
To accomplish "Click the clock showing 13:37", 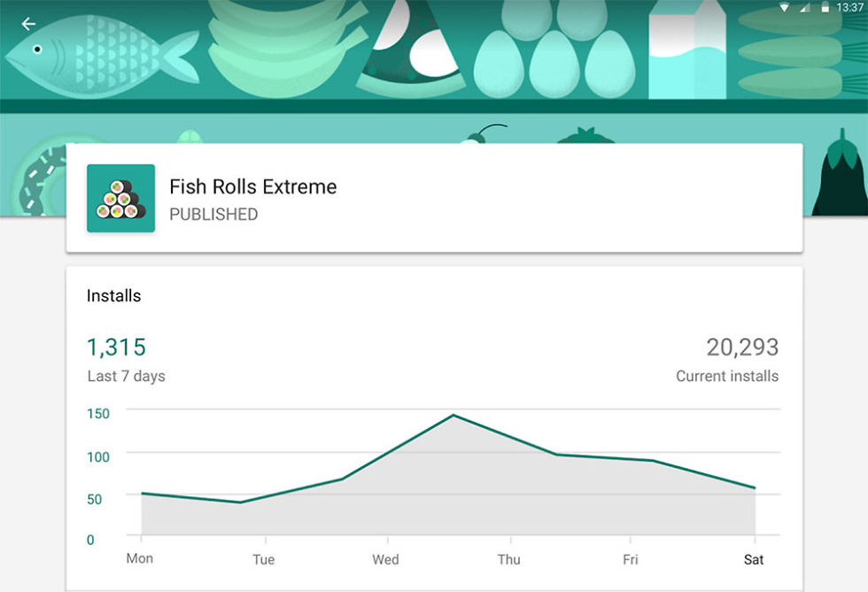I will coord(850,8).
